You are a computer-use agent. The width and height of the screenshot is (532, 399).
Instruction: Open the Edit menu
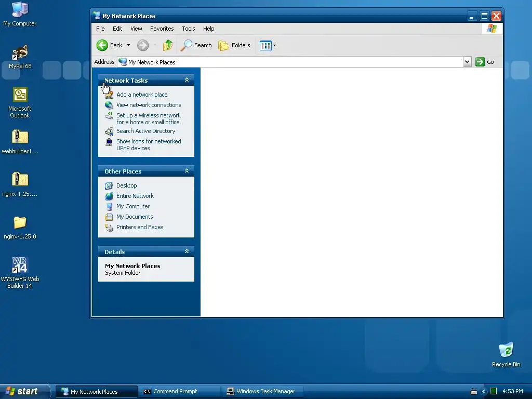click(x=117, y=29)
